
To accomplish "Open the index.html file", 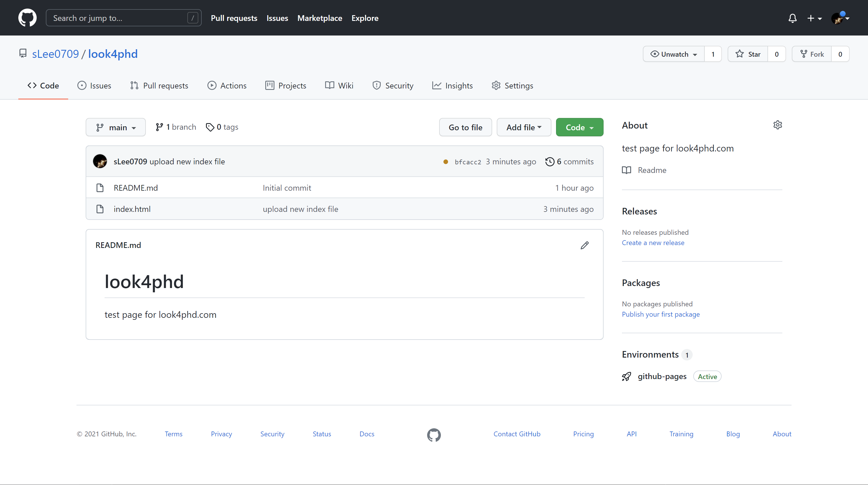I will [132, 209].
